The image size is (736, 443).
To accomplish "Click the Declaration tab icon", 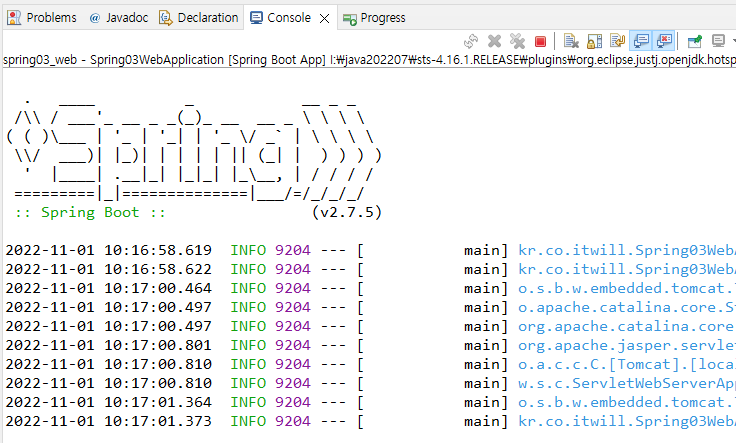I will [x=165, y=18].
